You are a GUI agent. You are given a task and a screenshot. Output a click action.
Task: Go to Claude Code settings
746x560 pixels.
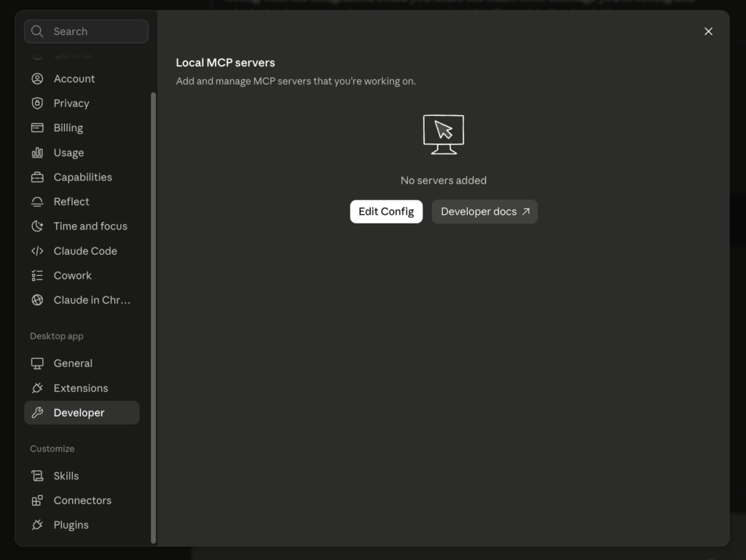[82, 251]
